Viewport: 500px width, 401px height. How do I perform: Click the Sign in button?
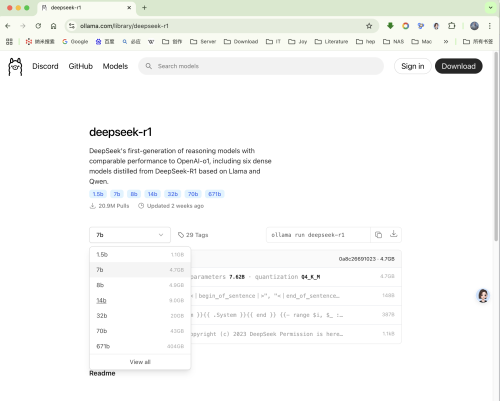tap(413, 66)
